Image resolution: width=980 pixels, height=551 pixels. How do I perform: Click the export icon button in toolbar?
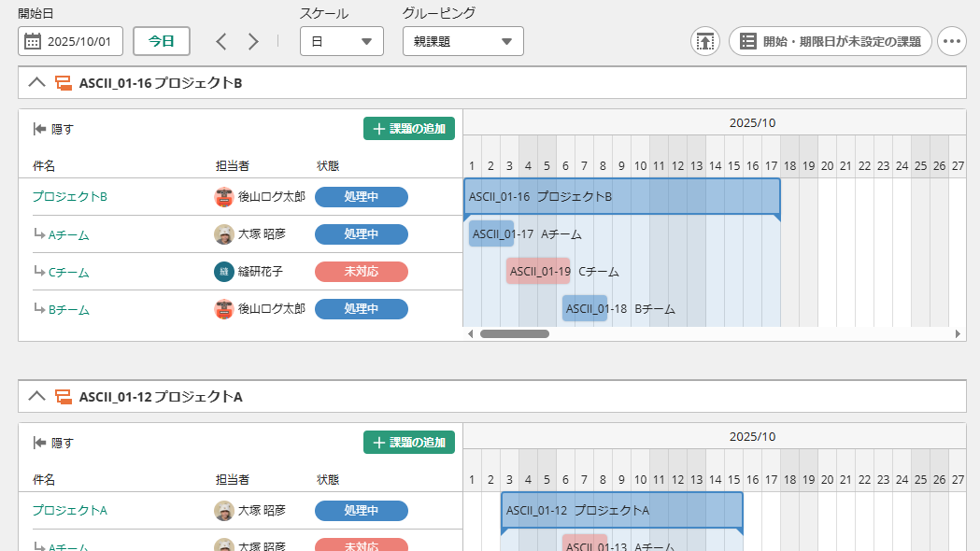click(705, 41)
